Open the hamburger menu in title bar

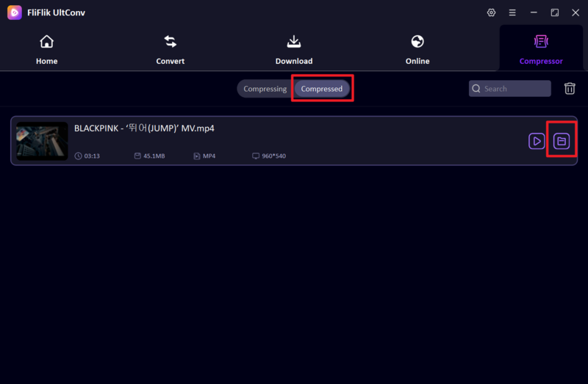pos(512,12)
